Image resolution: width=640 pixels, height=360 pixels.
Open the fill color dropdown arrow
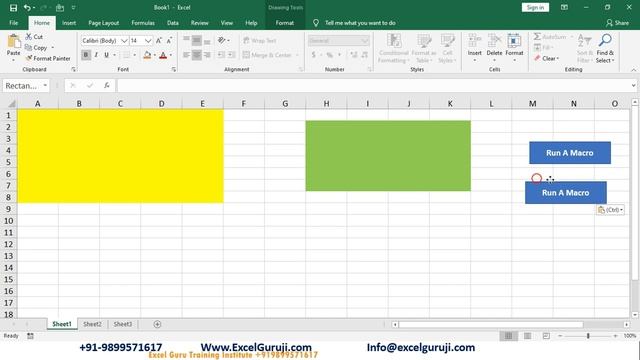[155, 55]
